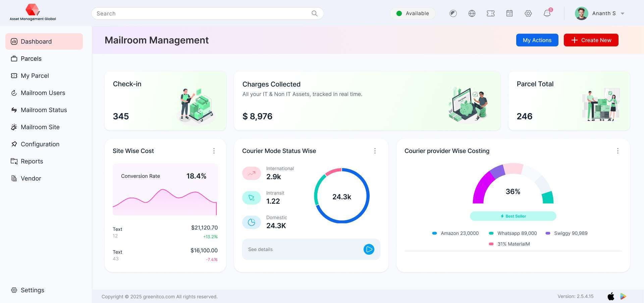The image size is (644, 303).
Task: Open Mailroom Users in the sidebar
Action: [43, 93]
